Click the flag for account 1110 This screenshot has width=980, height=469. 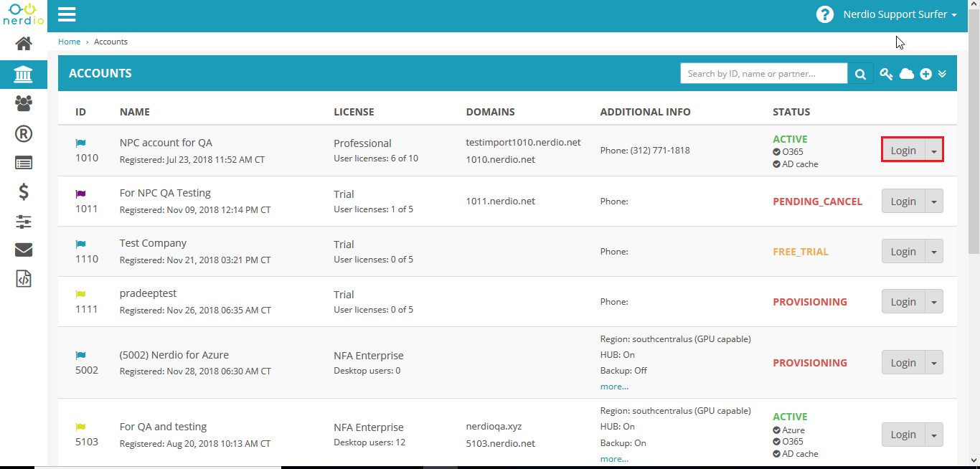pos(80,244)
